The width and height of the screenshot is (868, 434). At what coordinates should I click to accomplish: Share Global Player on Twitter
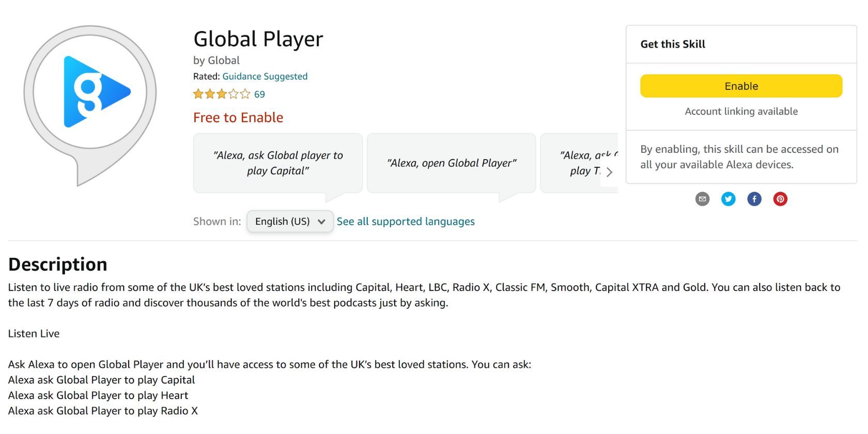(x=728, y=199)
